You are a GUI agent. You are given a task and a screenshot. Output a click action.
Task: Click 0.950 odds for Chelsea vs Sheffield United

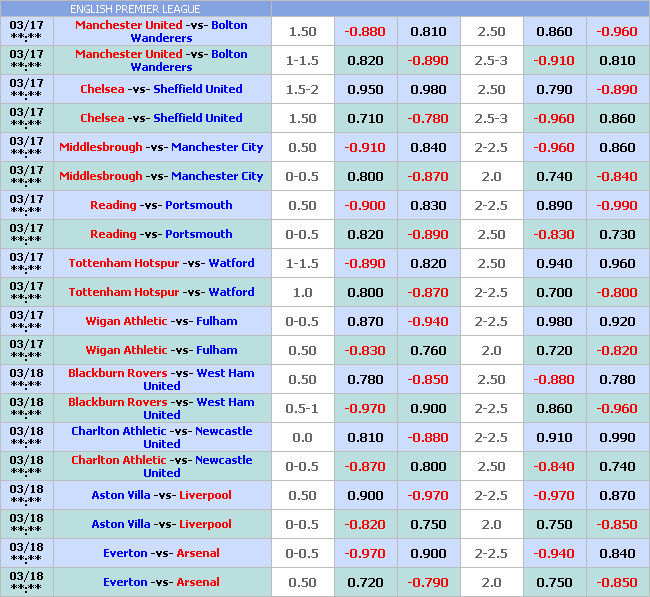[365, 89]
